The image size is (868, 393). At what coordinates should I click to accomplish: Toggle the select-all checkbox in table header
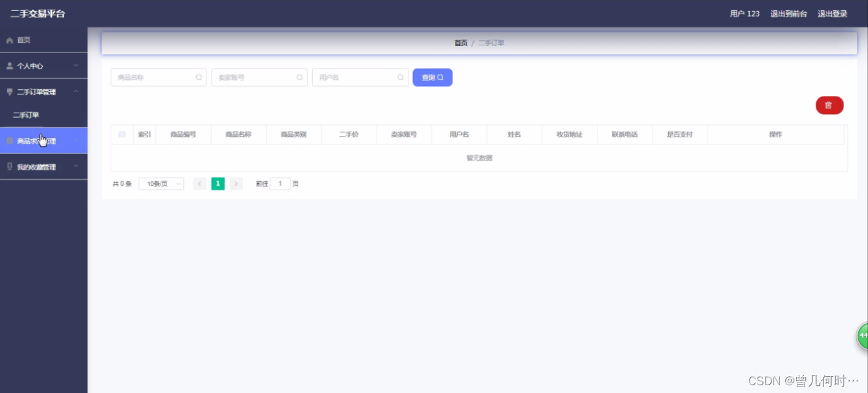pos(122,135)
